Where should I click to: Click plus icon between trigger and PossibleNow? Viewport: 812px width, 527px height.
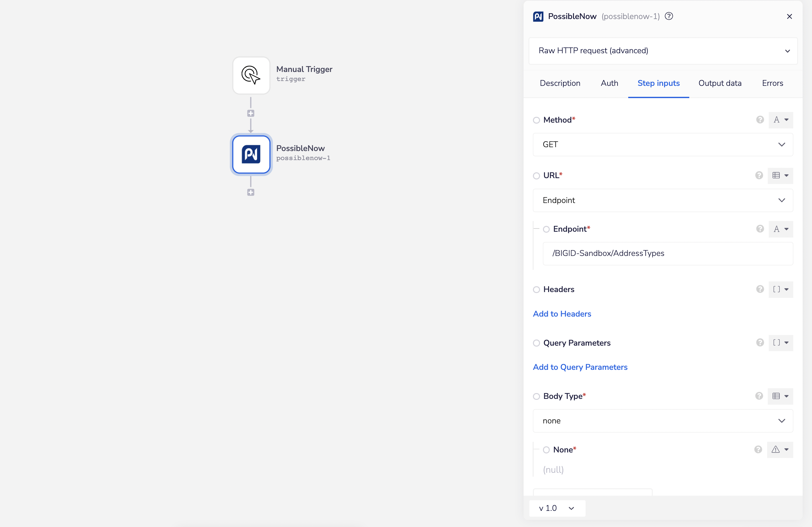coord(251,114)
